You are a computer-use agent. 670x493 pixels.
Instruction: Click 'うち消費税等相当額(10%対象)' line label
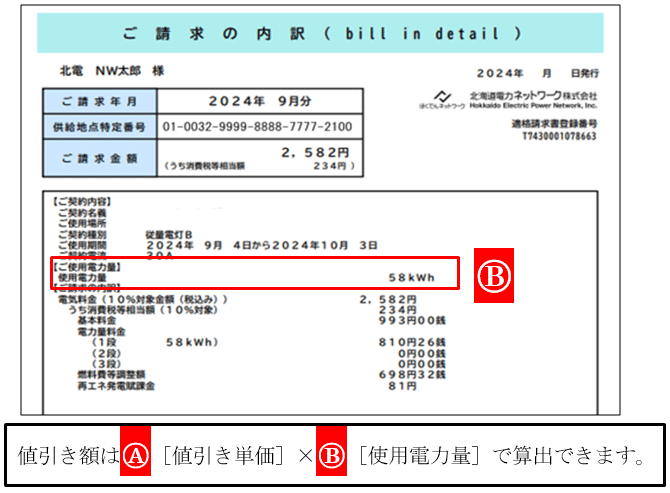click(143, 310)
